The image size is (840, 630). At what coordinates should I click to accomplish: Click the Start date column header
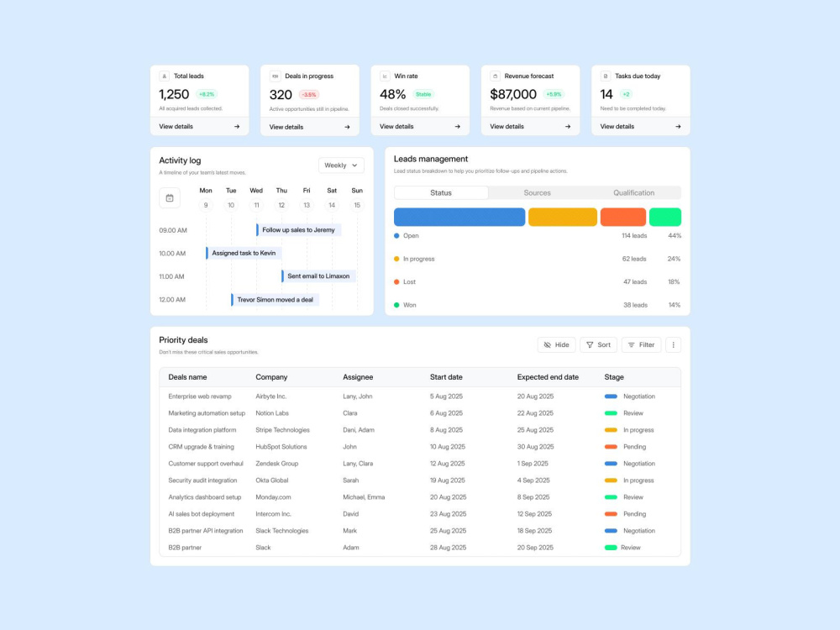(x=446, y=377)
